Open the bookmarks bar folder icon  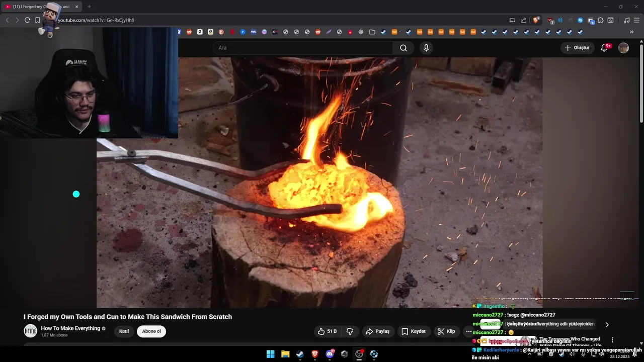pos(372,32)
